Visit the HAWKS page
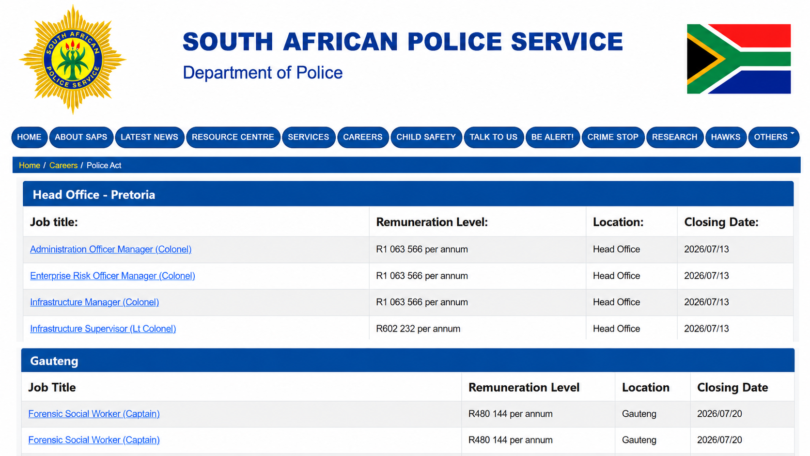Viewport: 810px width, 456px height. tap(726, 137)
